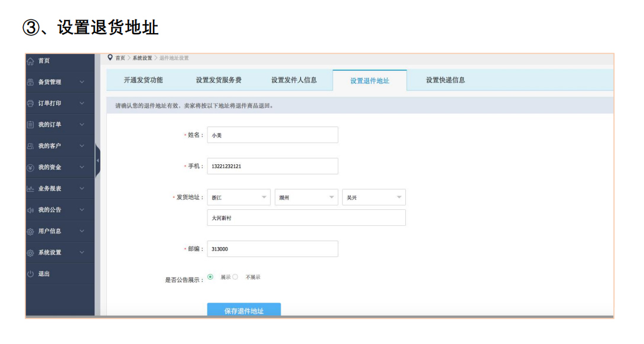Click the 是否公告展示 label
The height and width of the screenshot is (344, 644).
[184, 280]
